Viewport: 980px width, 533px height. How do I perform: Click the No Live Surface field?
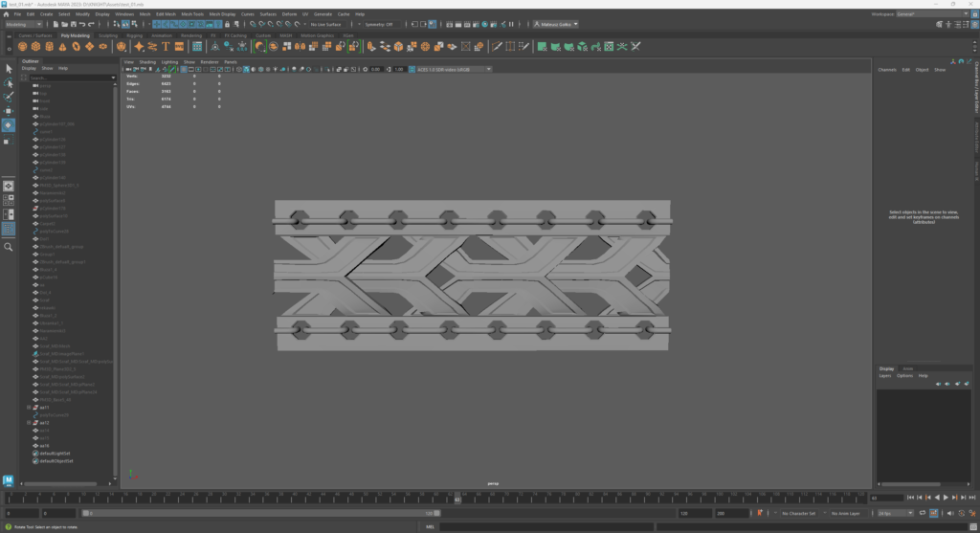click(x=326, y=24)
